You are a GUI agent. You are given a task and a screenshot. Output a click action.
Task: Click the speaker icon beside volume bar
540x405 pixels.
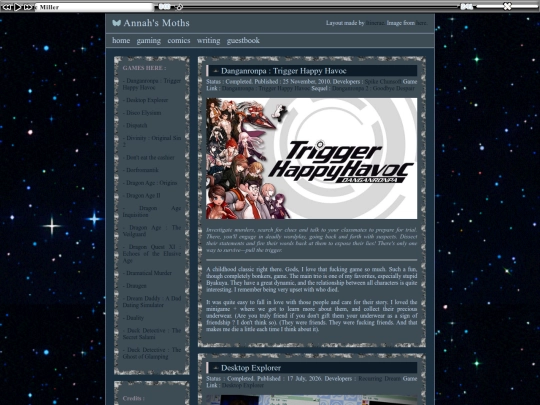click(x=466, y=7)
